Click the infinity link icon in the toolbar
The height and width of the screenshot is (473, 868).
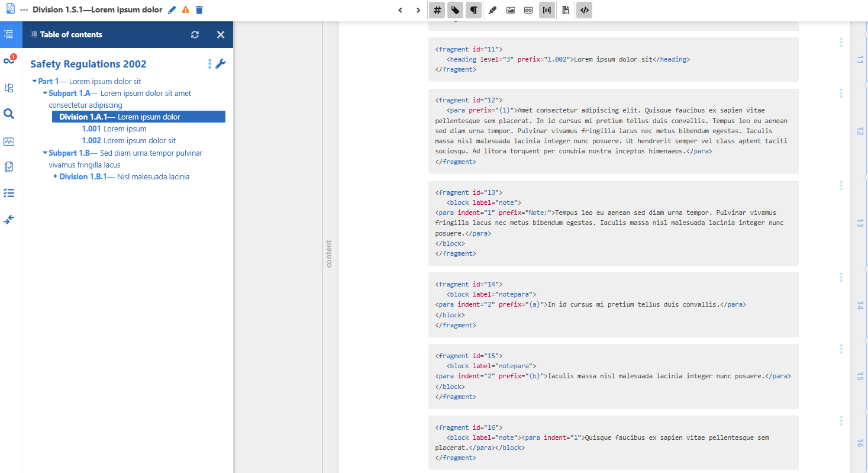(529, 10)
